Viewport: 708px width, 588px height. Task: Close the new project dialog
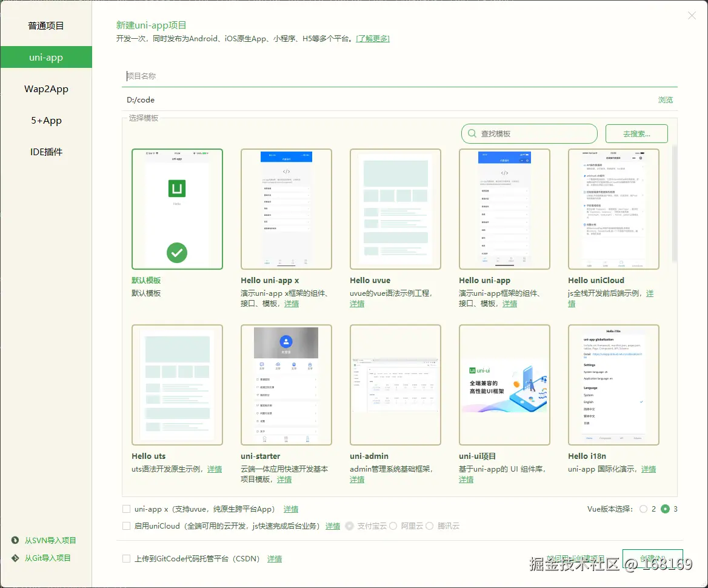pos(692,16)
